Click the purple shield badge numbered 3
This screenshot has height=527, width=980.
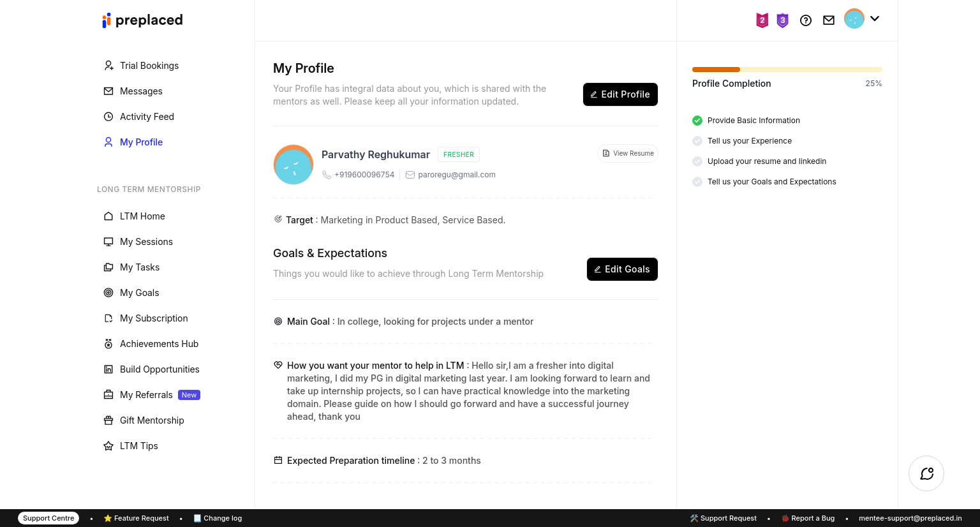(x=783, y=20)
